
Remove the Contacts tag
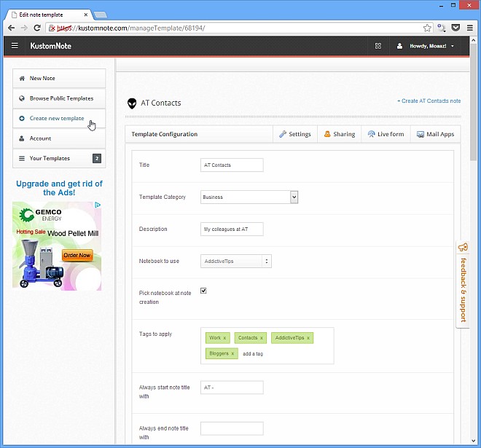pyautogui.click(x=262, y=338)
